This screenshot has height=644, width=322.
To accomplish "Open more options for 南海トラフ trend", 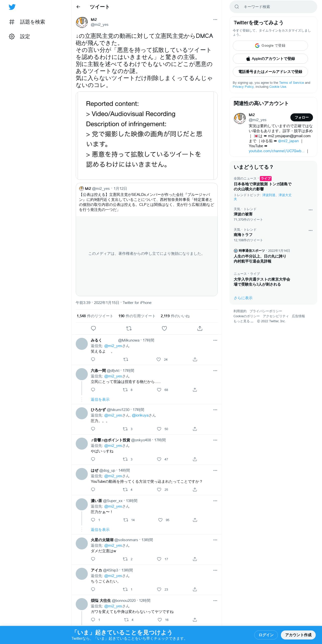I will tap(310, 230).
